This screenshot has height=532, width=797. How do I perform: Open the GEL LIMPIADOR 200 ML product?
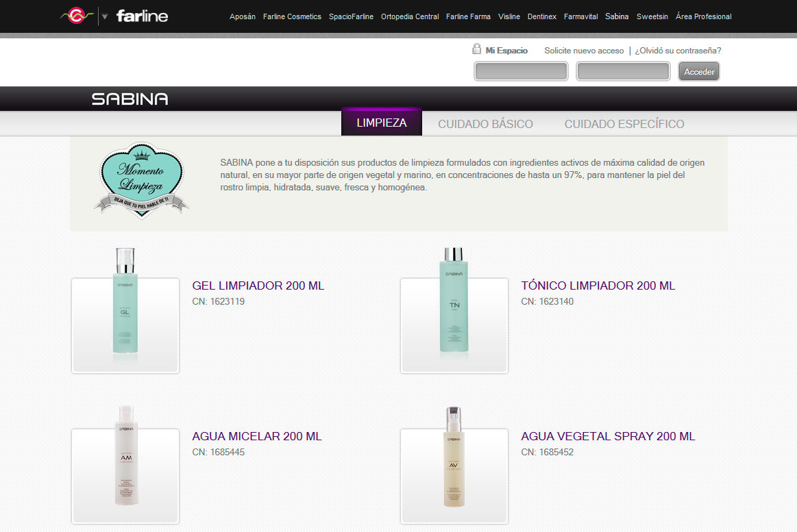point(258,286)
